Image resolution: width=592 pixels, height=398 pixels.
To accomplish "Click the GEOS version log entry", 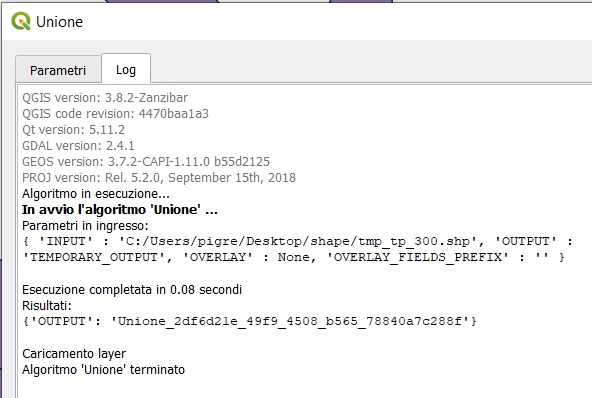I will 146,162.
